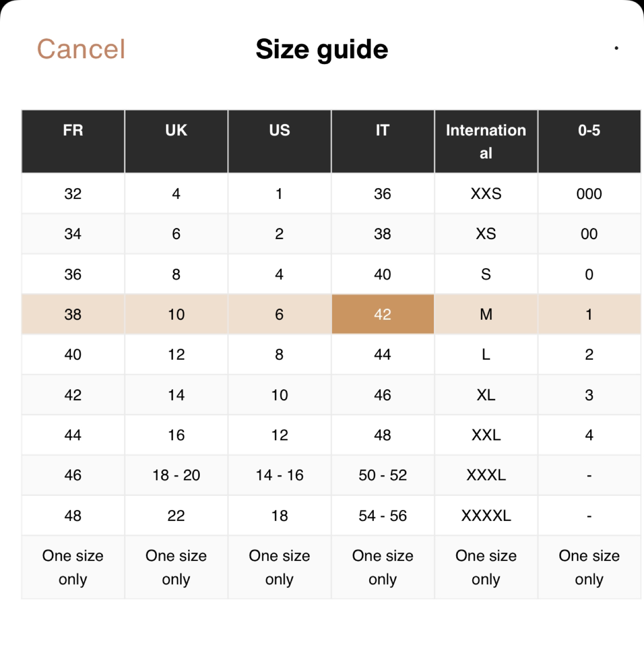The height and width of the screenshot is (645, 644).
Task: Choose International size XL cell
Action: [x=486, y=395]
